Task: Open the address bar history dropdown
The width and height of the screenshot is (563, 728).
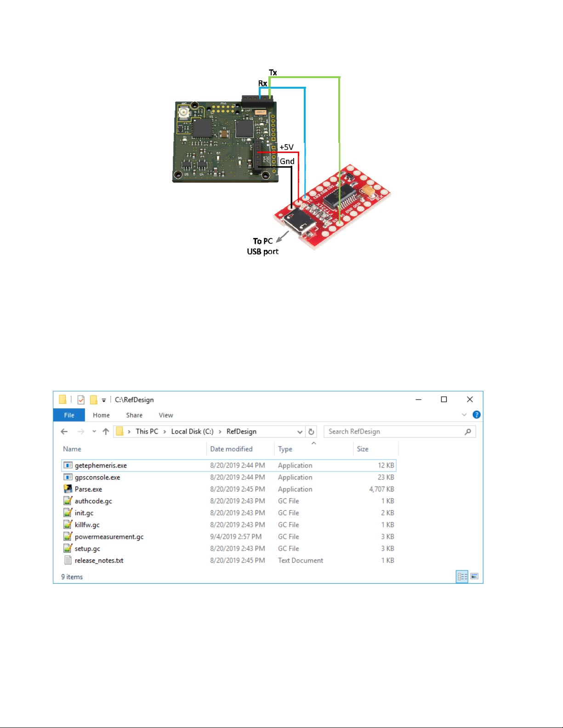Action: 300,432
